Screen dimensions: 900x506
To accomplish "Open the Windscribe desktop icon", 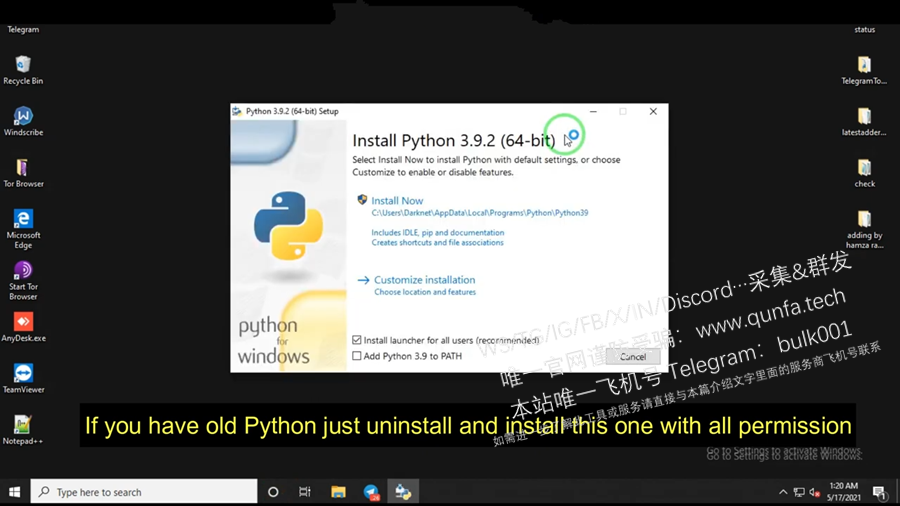I will 23,121.
